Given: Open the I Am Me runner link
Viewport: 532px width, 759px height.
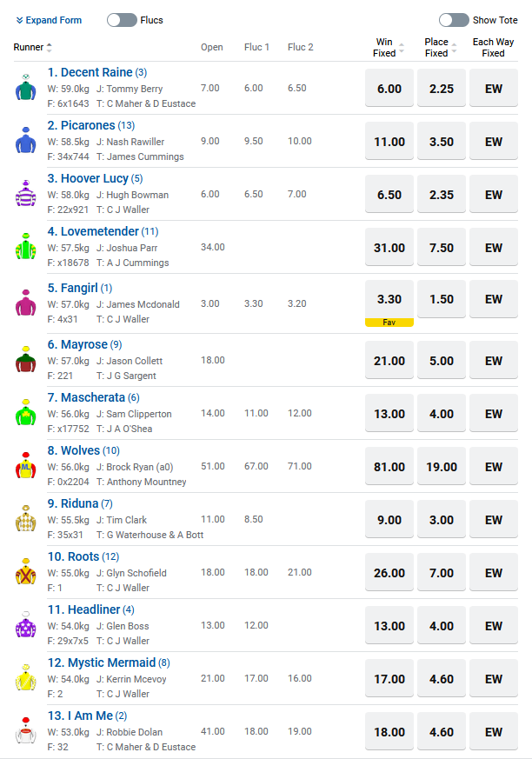Looking at the screenshot, I should point(80,716).
